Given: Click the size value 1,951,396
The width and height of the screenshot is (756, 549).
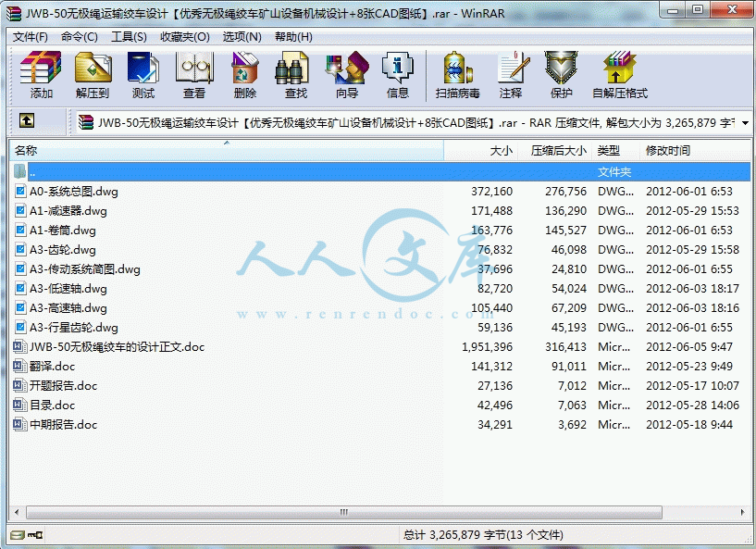Looking at the screenshot, I should [x=488, y=347].
